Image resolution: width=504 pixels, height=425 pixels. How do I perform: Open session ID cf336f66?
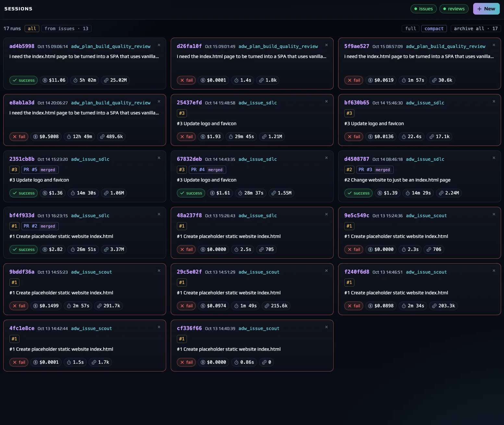(189, 328)
